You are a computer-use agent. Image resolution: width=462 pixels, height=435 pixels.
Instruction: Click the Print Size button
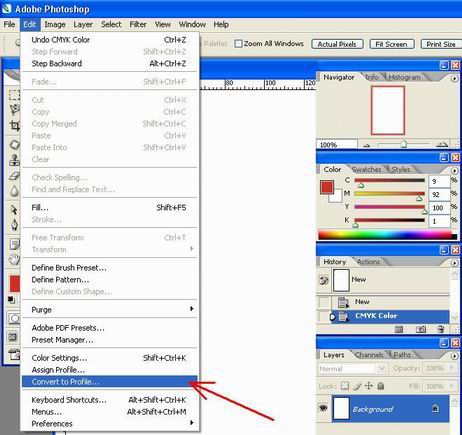click(x=441, y=44)
